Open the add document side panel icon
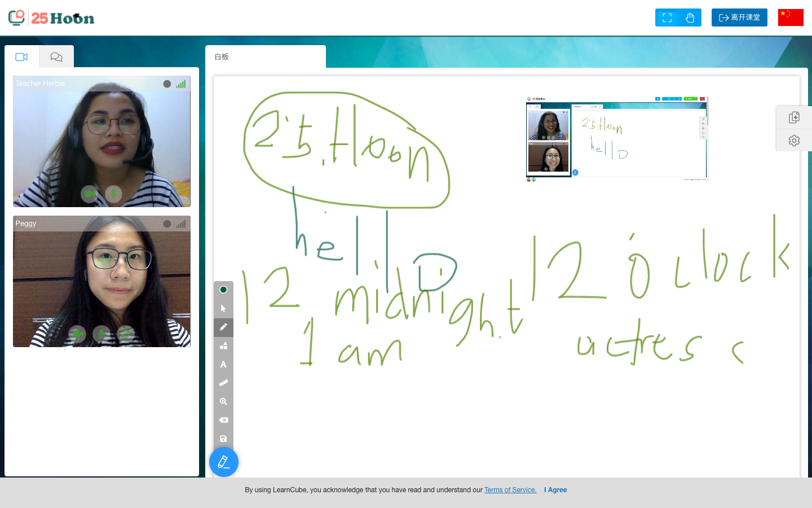This screenshot has width=812, height=508. tap(794, 117)
